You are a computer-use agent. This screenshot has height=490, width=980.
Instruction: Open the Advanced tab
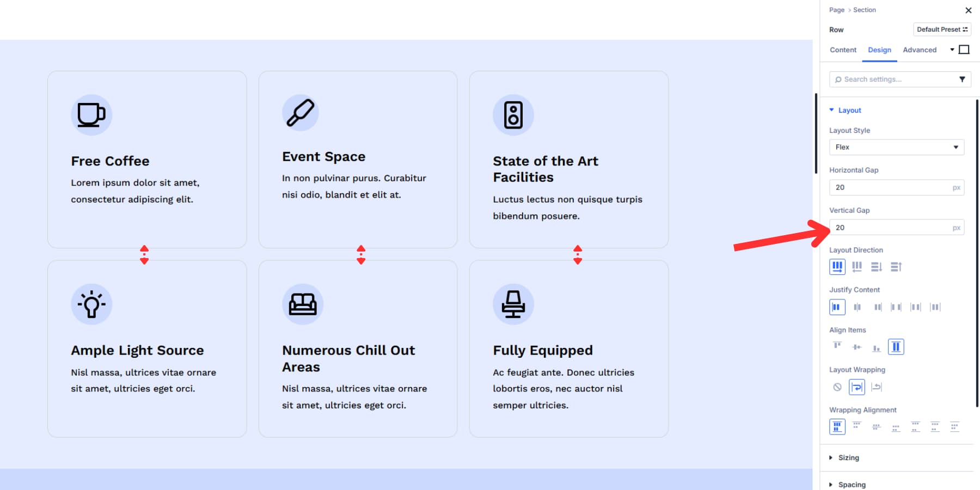click(x=920, y=50)
